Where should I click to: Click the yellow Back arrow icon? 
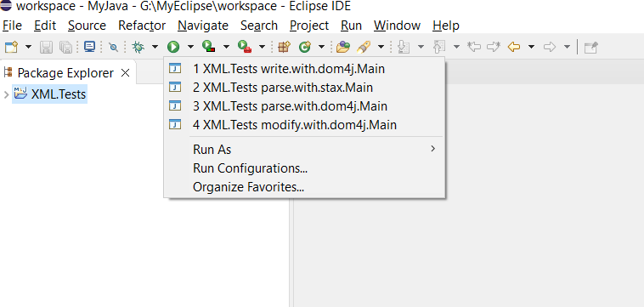pos(514,47)
